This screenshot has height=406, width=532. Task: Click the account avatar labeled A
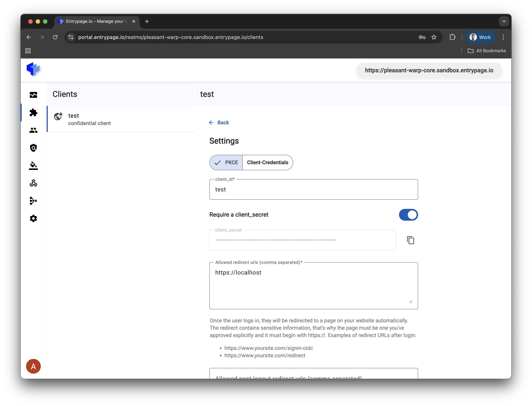pyautogui.click(x=33, y=366)
